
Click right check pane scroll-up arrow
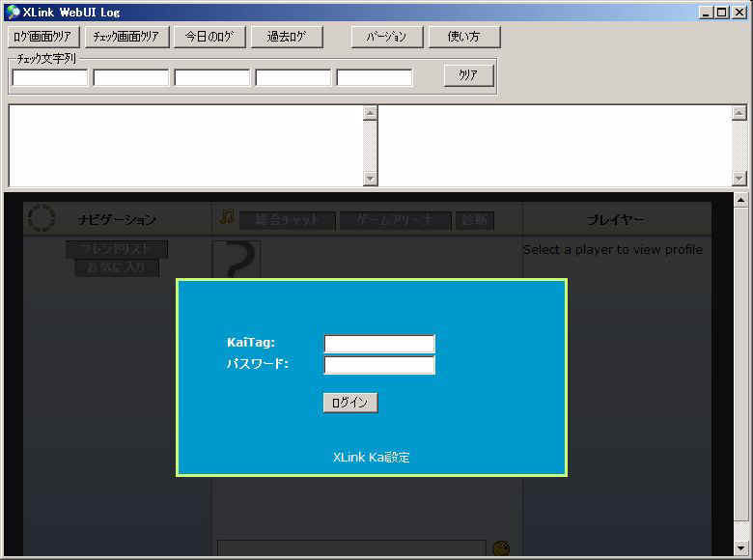[739, 113]
